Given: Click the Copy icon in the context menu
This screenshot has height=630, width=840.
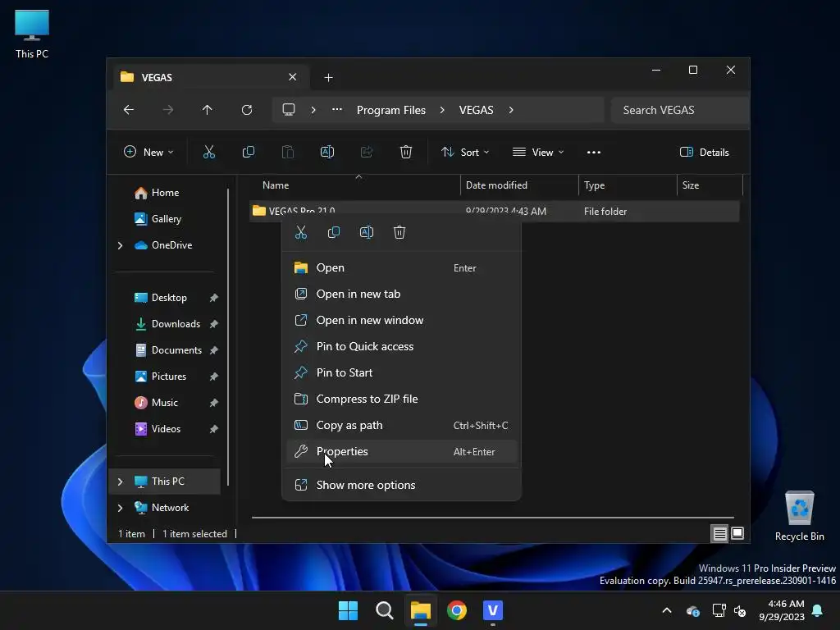Looking at the screenshot, I should [334, 232].
